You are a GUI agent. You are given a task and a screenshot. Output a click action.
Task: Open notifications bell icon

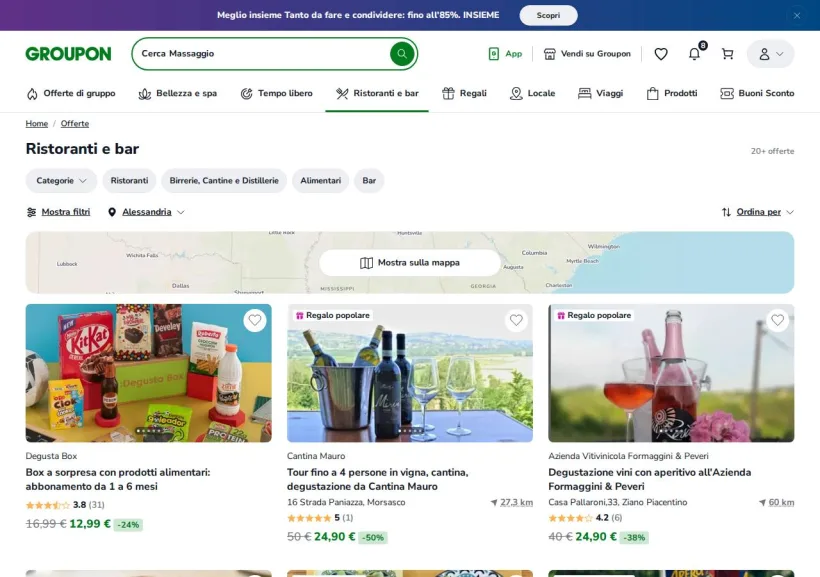pyautogui.click(x=694, y=54)
